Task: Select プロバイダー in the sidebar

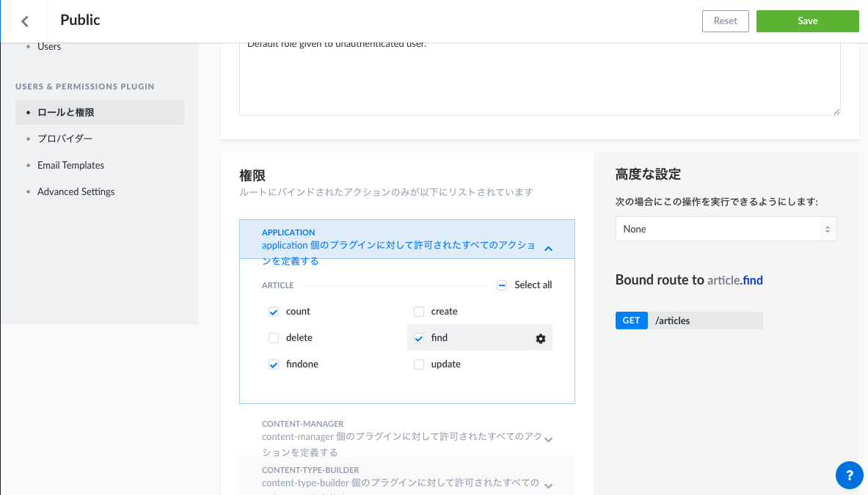Action: coord(64,138)
